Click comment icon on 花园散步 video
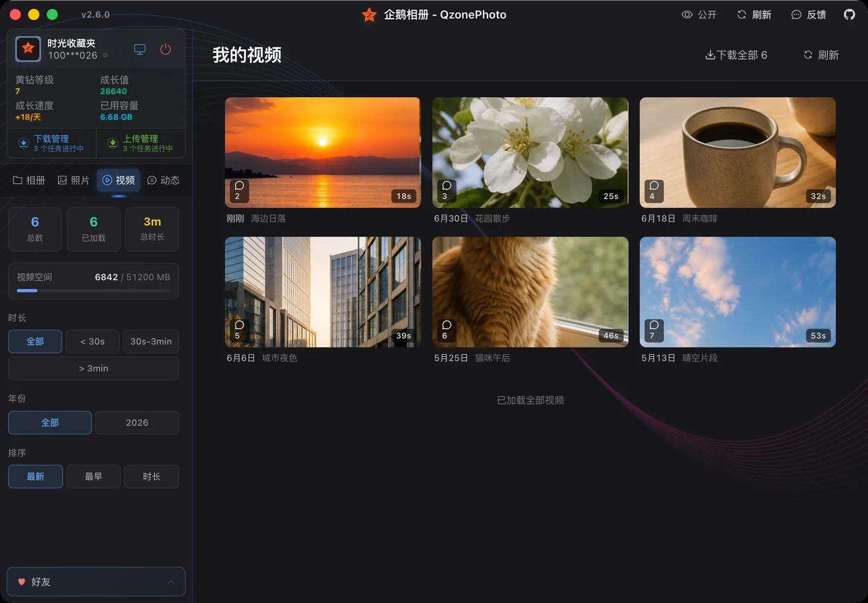Screen dimensions: 868x603 (x=447, y=186)
